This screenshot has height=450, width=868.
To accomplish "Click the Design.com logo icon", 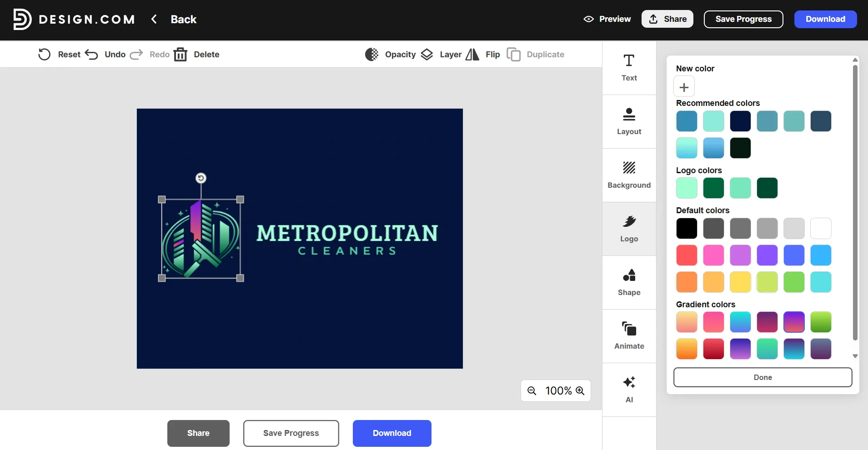I will pos(22,19).
